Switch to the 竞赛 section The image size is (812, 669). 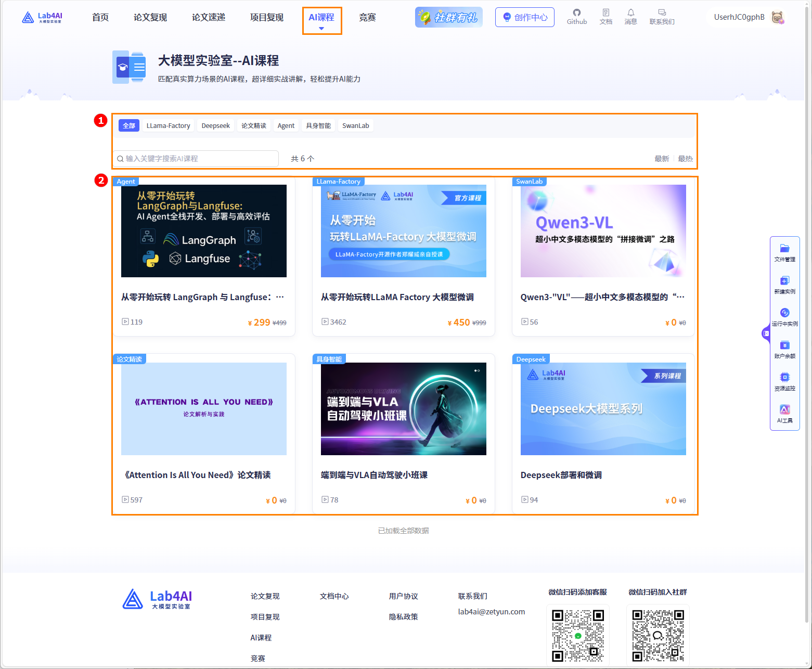point(367,17)
